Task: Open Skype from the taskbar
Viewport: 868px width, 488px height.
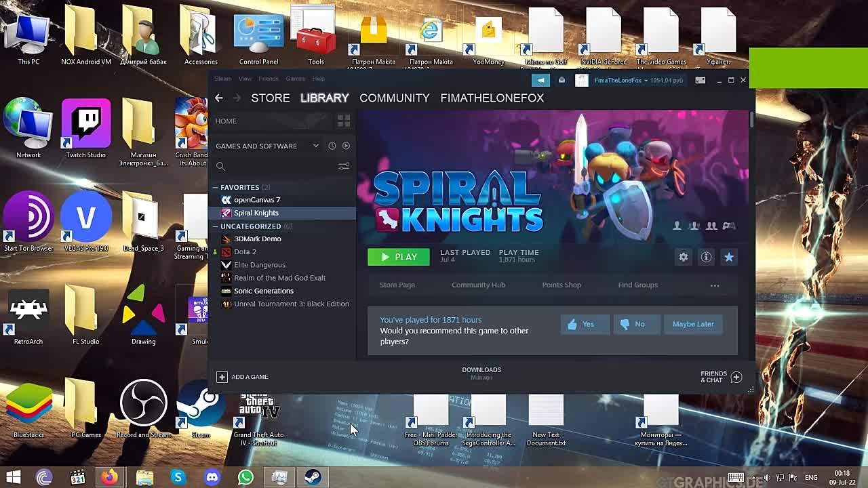Action: pyautogui.click(x=178, y=477)
